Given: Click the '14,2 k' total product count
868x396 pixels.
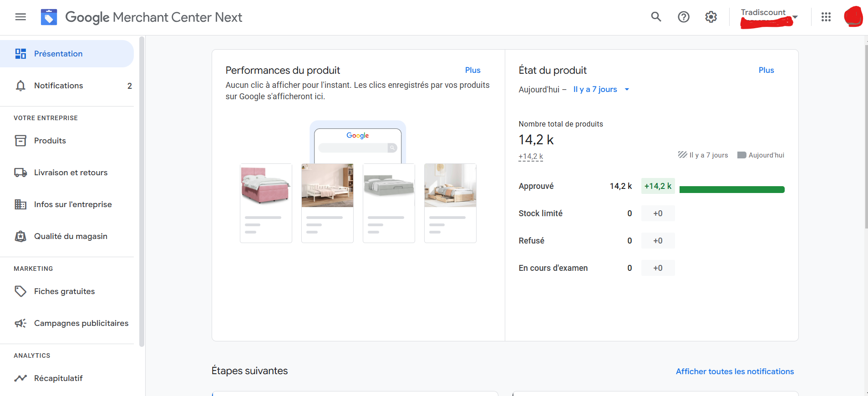Looking at the screenshot, I should (536, 140).
